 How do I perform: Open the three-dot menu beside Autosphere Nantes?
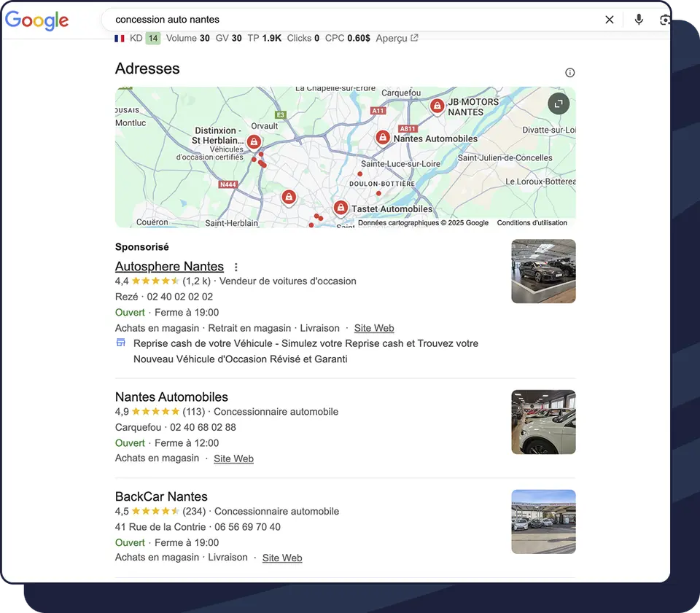(236, 267)
